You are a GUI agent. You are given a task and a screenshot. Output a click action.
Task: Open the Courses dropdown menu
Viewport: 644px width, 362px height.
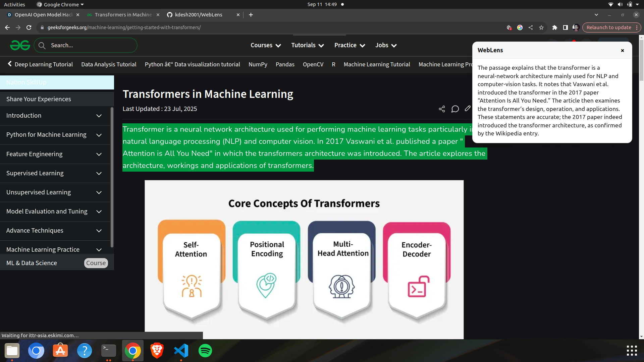pyautogui.click(x=265, y=45)
